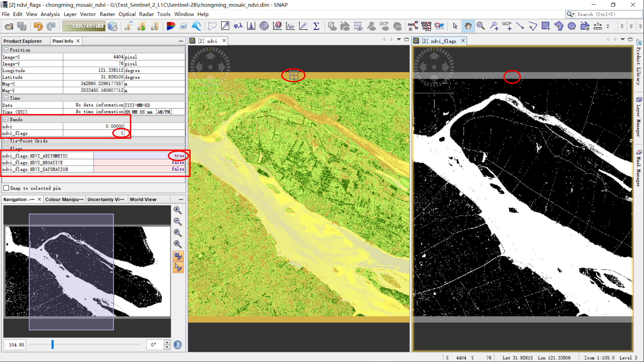Collapse the Time section
644x362 pixels.
(x=6, y=98)
